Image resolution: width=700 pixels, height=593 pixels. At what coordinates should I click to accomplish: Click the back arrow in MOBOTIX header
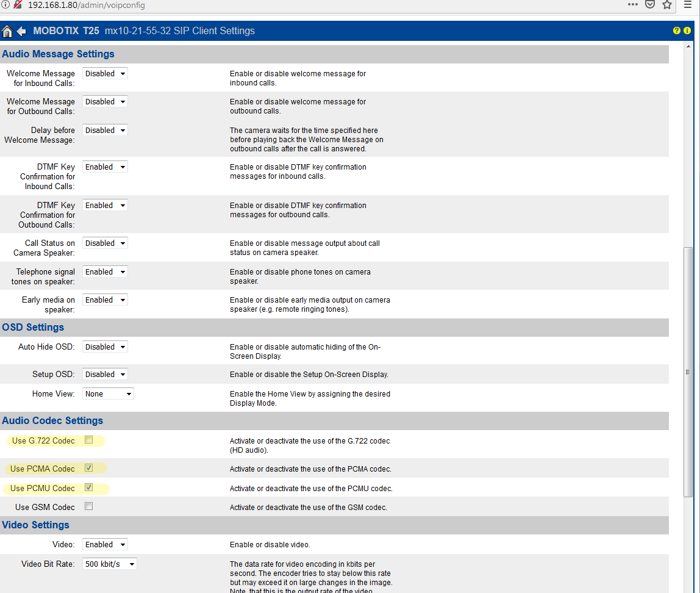(22, 31)
